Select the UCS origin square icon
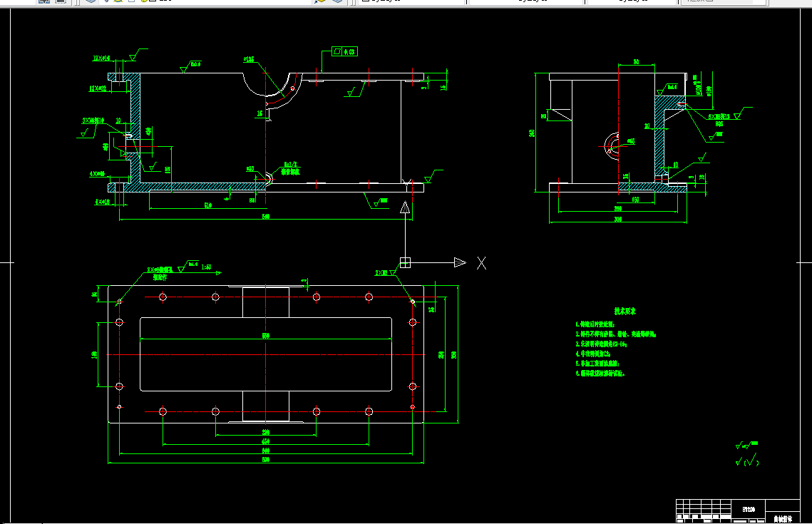Image resolution: width=812 pixels, height=524 pixels. (405, 262)
